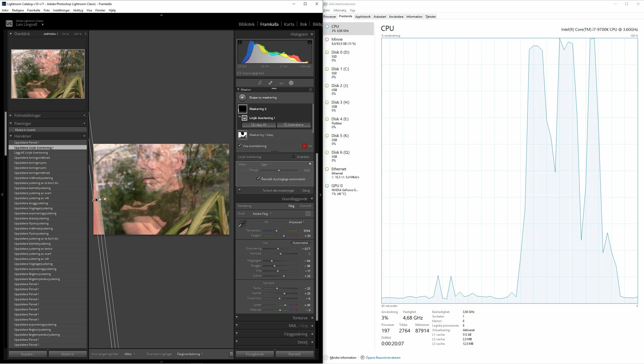Open the Adobe Färg profile dropdown
The width and height of the screenshot is (644, 364).
click(x=262, y=214)
